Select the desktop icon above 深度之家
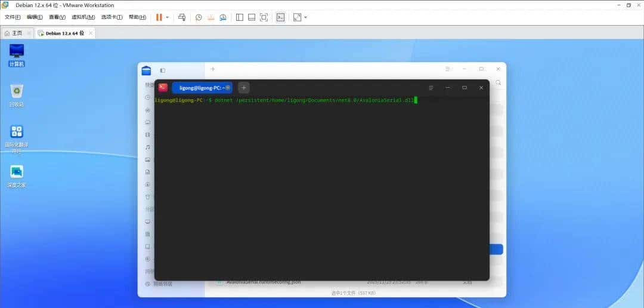The image size is (644, 308). (x=17, y=139)
